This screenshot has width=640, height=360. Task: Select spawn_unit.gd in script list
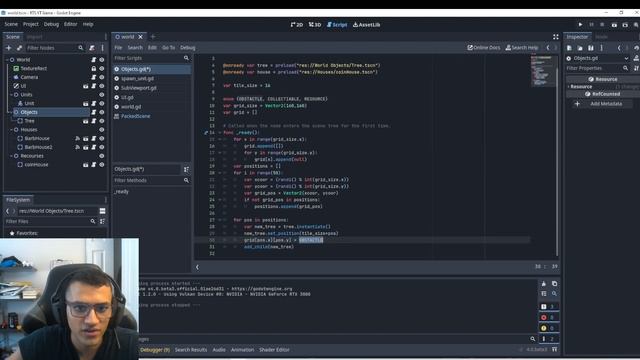pos(151,78)
